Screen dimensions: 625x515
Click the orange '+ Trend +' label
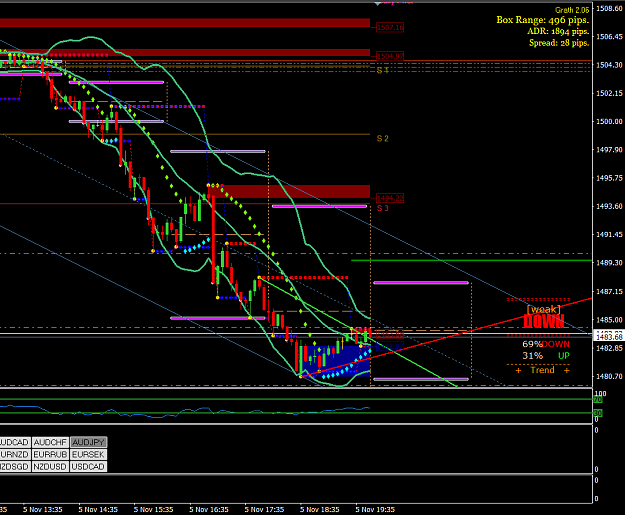[542, 370]
